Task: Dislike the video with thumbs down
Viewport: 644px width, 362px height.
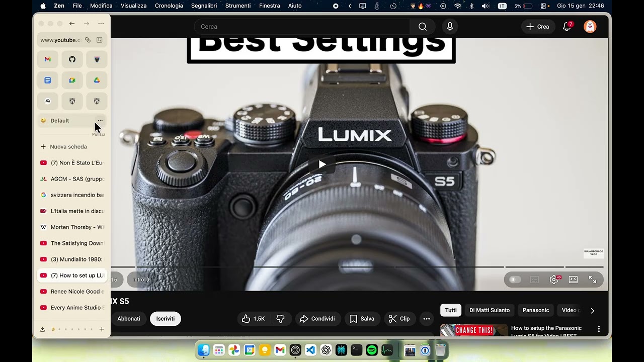Action: (x=281, y=319)
